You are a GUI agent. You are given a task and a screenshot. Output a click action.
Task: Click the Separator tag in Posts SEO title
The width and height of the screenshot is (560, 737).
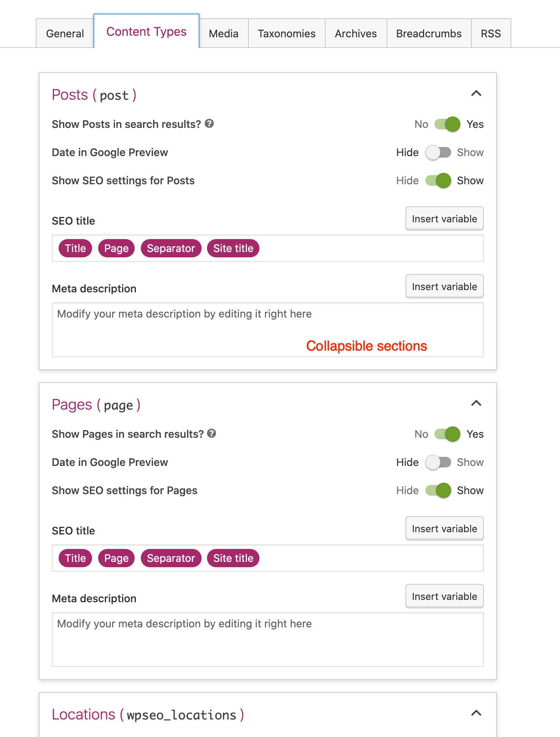(171, 248)
